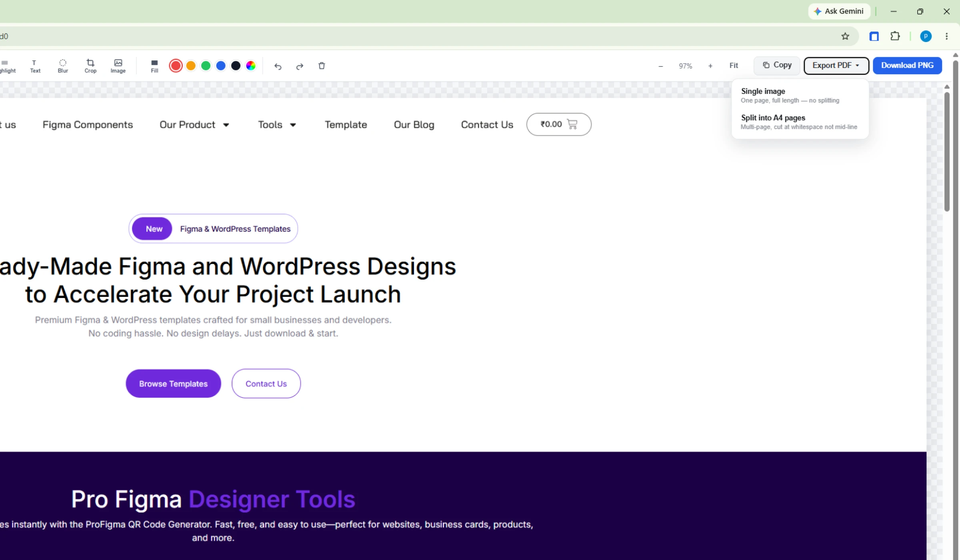Image resolution: width=960 pixels, height=560 pixels.
Task: Open the Template nav link
Action: [346, 125]
